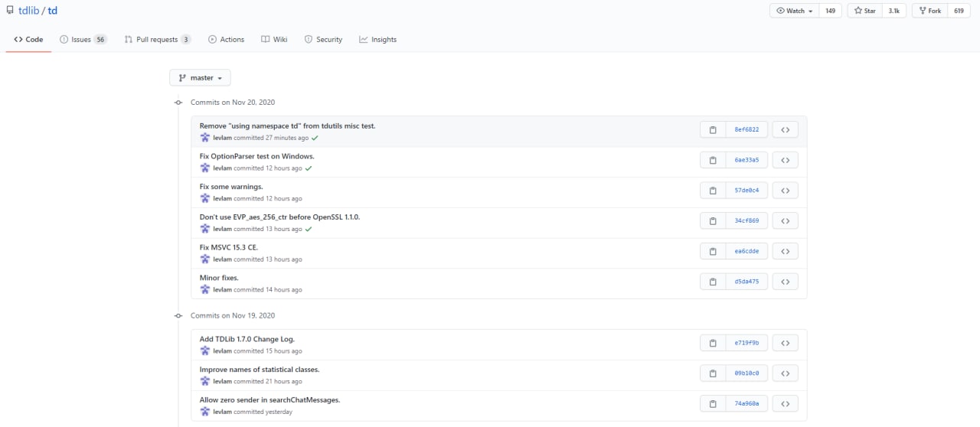This screenshot has width=980, height=427.
Task: Open the tdlib owner link
Action: click(x=28, y=11)
